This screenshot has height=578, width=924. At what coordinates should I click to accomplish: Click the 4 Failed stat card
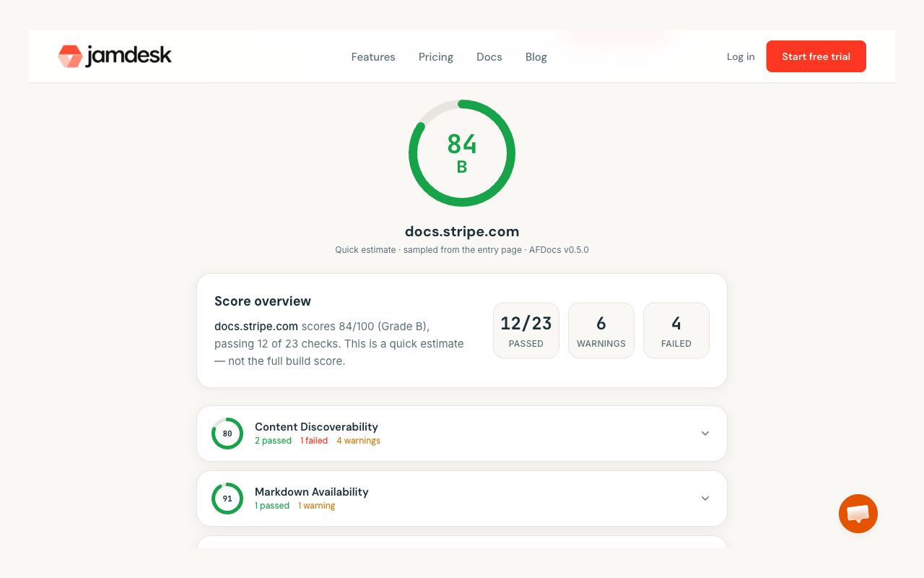[676, 330]
